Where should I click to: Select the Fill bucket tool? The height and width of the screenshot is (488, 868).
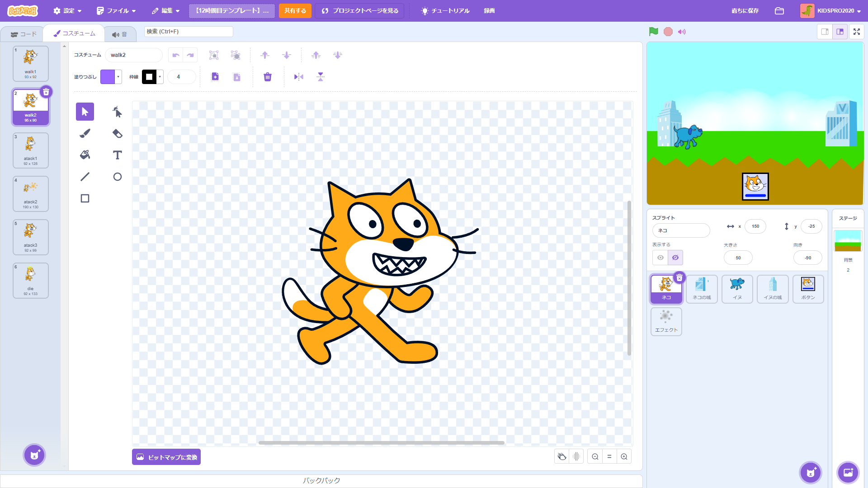coord(85,155)
